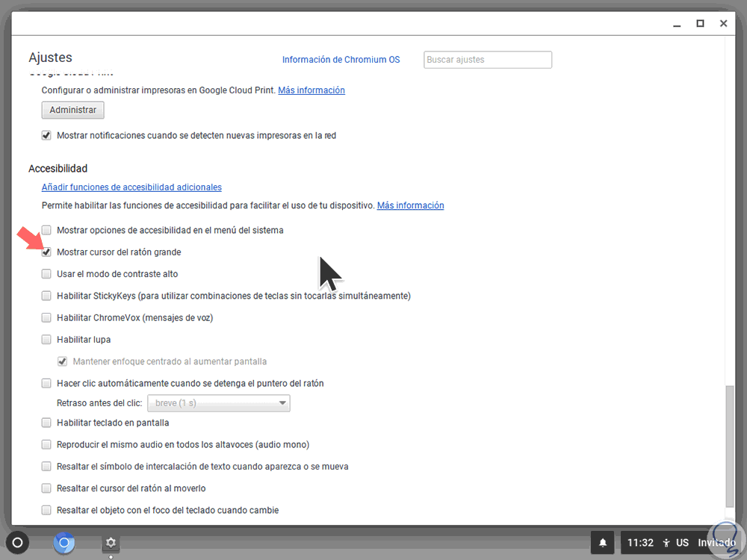This screenshot has width=747, height=560.
Task: Click the Administrar button
Action: tap(73, 110)
